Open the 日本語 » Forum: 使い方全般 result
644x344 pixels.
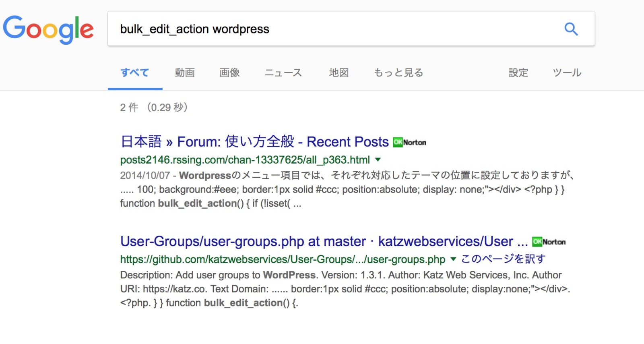point(255,142)
